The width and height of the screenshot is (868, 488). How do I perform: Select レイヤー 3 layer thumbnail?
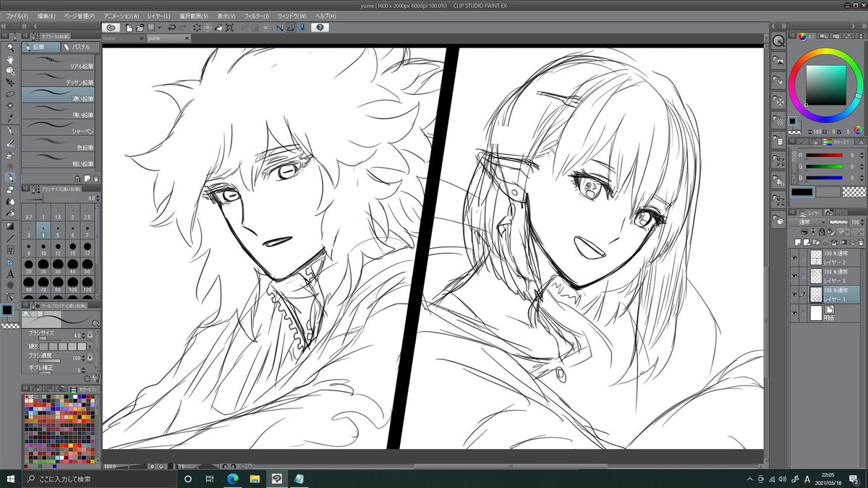pos(816,275)
